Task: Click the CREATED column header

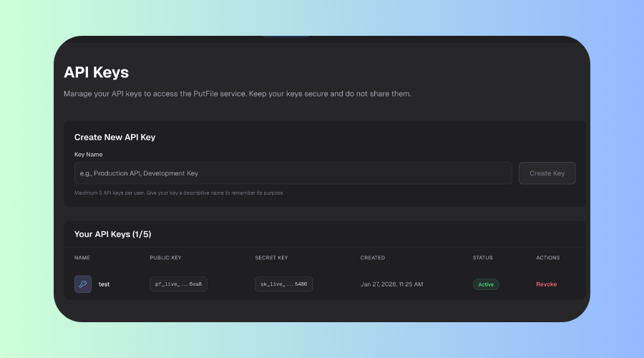Action: [373, 258]
